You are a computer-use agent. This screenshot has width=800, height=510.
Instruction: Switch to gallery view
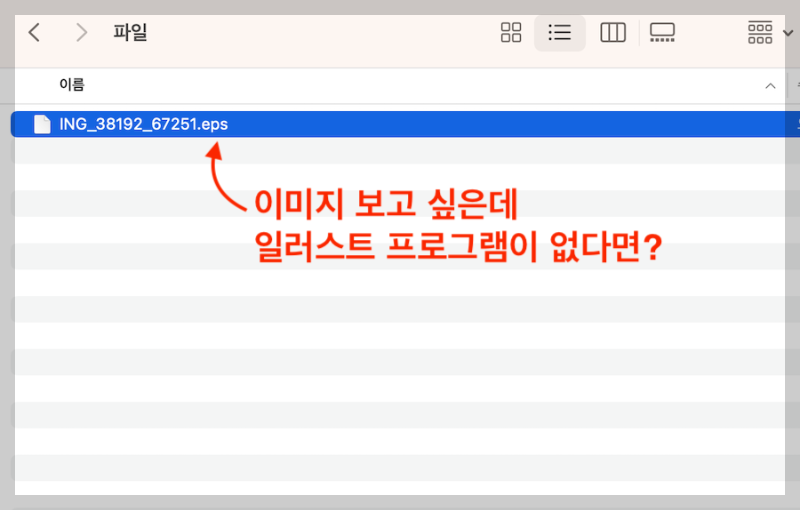pyautogui.click(x=662, y=33)
